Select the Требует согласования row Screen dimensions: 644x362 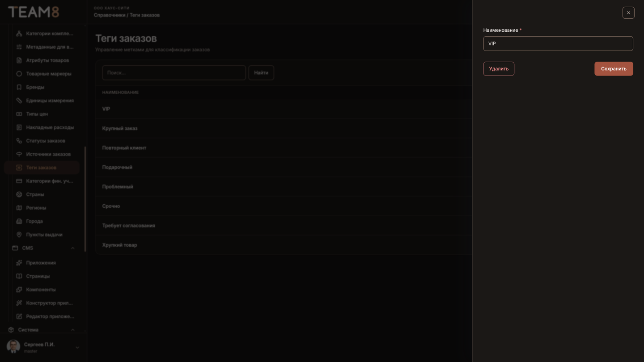284,226
